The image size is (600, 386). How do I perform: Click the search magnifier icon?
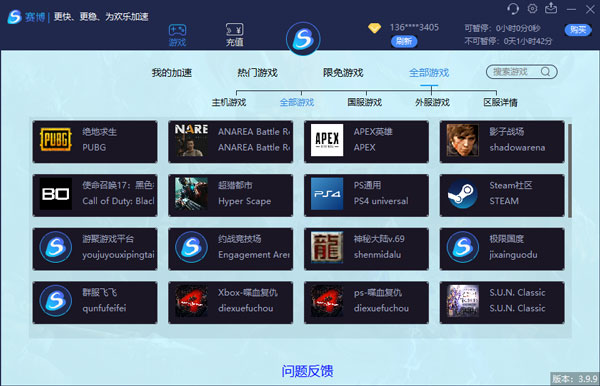[546, 72]
